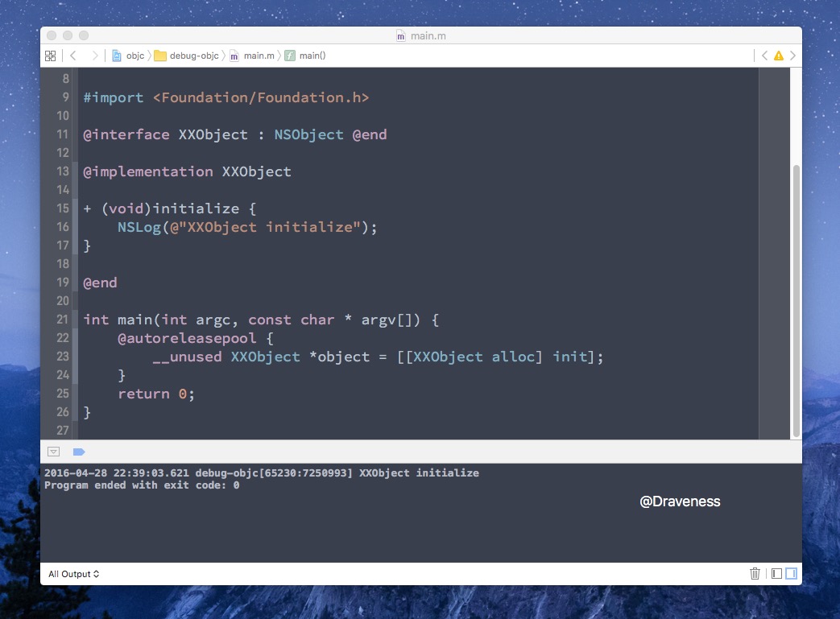Click the NSObject superclass text
The width and height of the screenshot is (840, 619).
[308, 134]
